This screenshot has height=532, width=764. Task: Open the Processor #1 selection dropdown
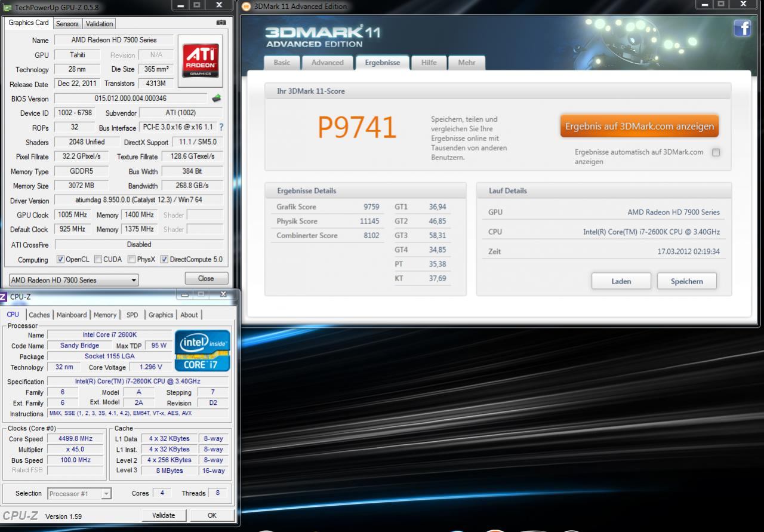79,494
